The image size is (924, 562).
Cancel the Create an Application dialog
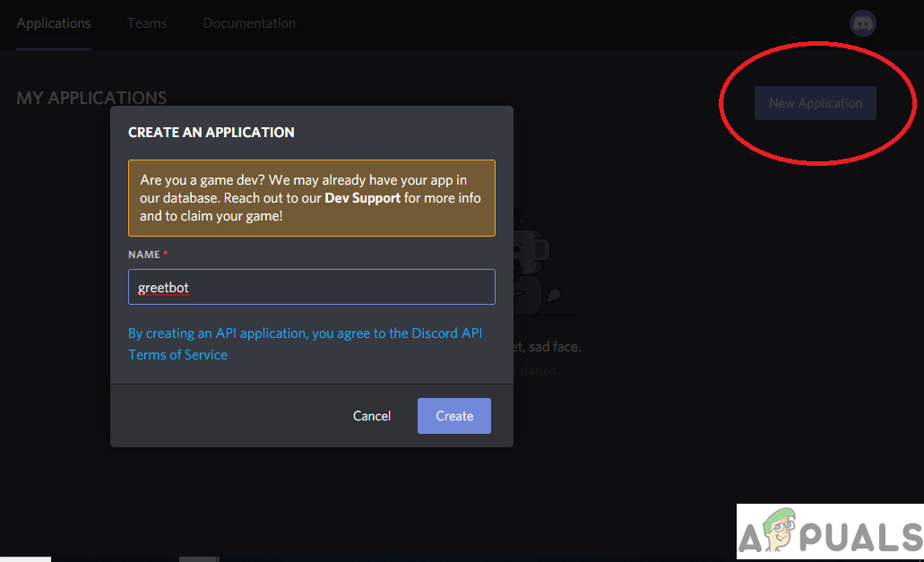click(372, 416)
